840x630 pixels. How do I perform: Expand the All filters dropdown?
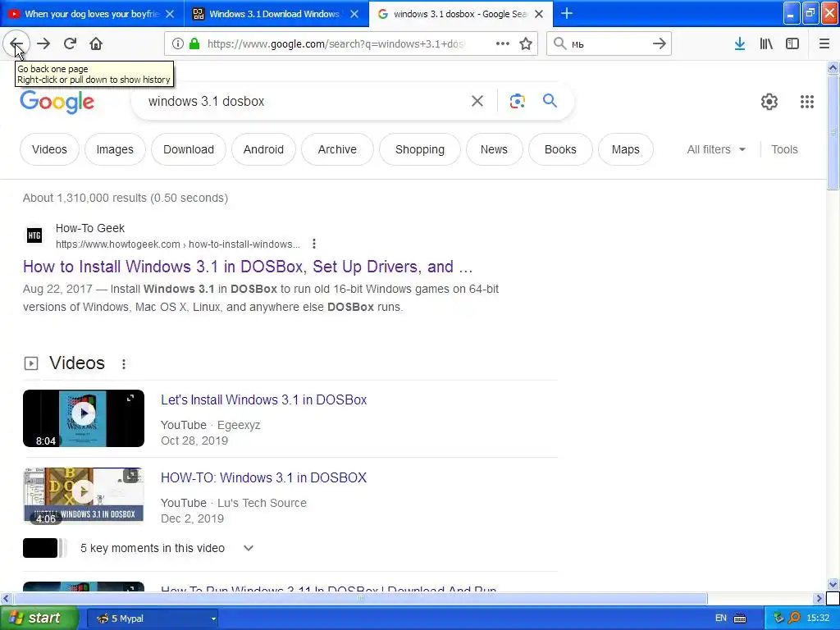(x=716, y=149)
